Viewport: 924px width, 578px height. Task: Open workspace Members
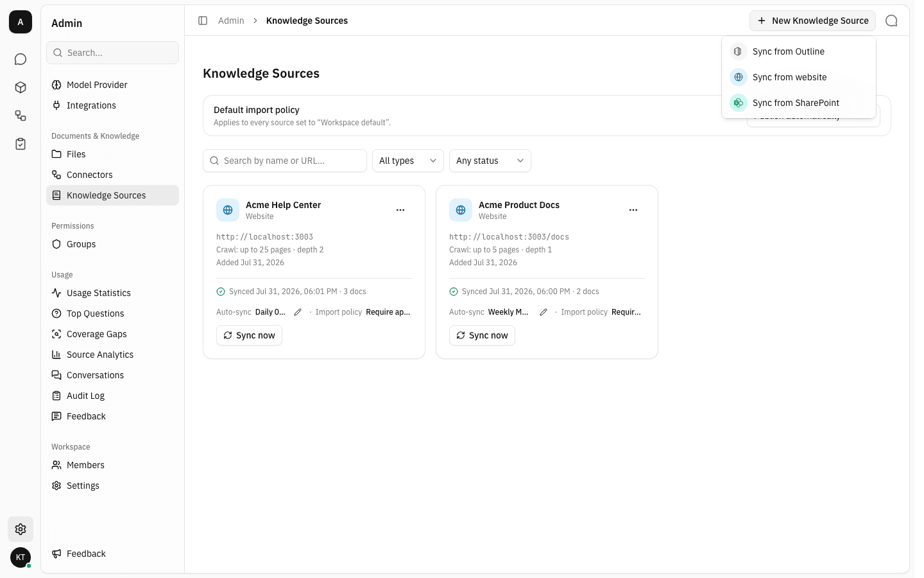coord(112,465)
